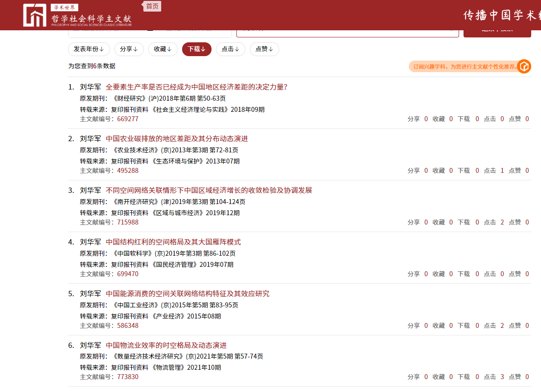Click the site logo building icon
This screenshot has width=541, height=392.
click(x=35, y=16)
